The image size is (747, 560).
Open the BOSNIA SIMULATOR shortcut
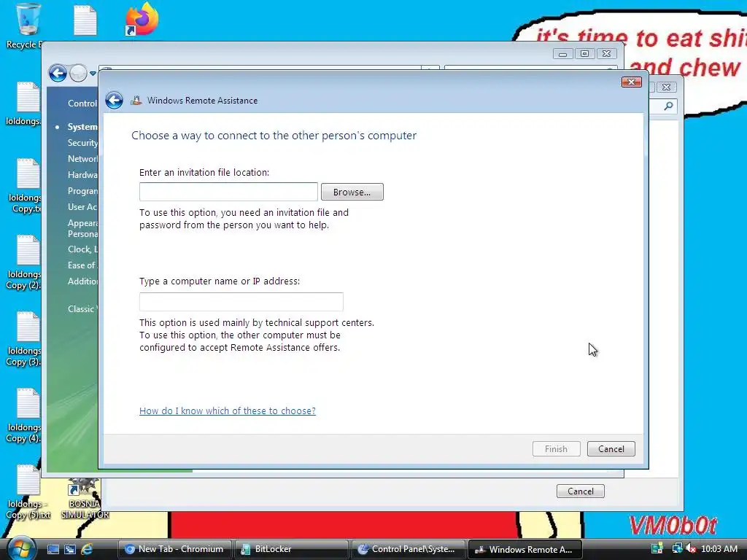click(x=85, y=499)
